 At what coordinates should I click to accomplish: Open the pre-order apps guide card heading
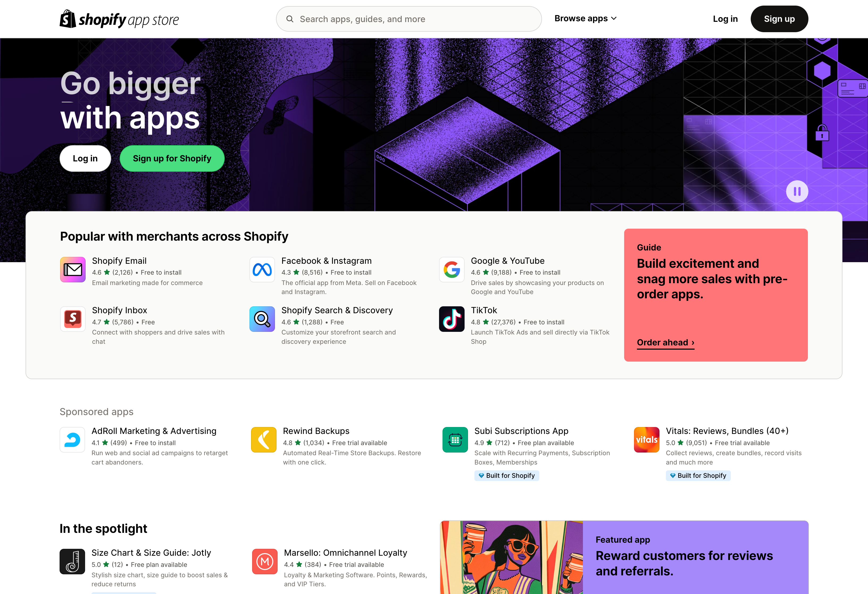[712, 279]
